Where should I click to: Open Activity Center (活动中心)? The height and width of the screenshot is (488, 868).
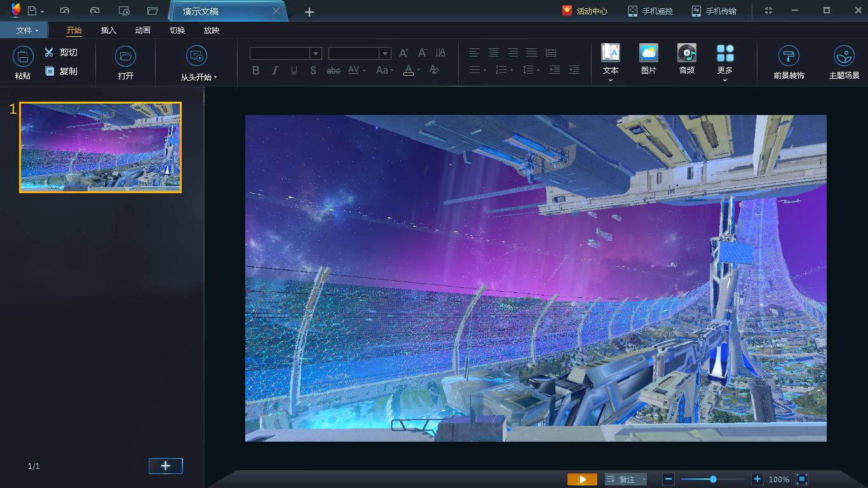(x=585, y=11)
